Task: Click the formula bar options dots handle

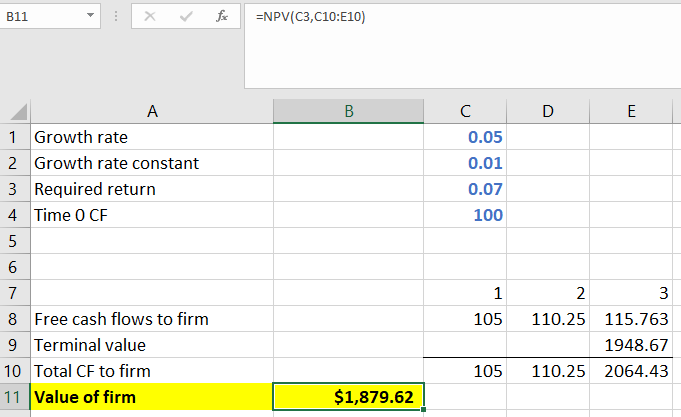Action: coord(116,17)
